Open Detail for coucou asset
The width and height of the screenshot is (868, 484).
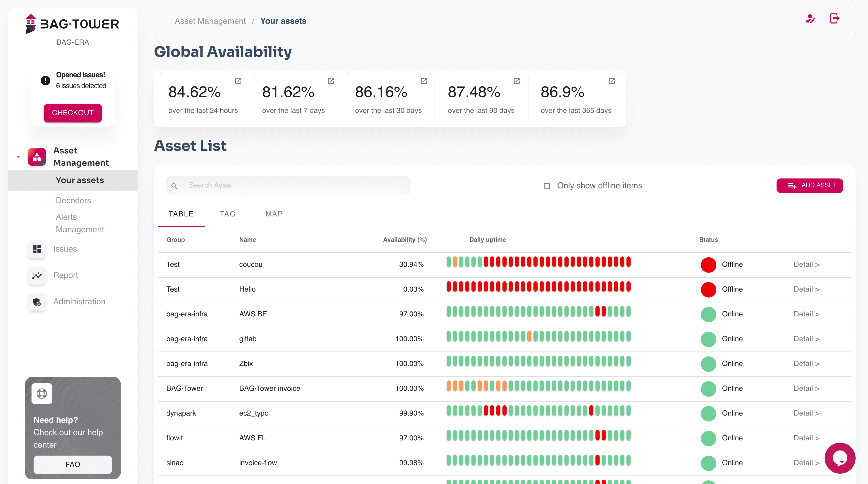coord(806,264)
